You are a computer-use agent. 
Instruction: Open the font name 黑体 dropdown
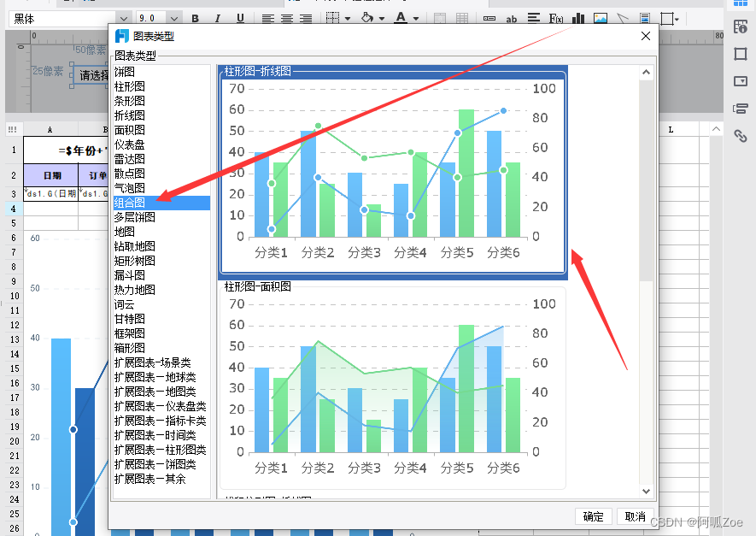[123, 19]
